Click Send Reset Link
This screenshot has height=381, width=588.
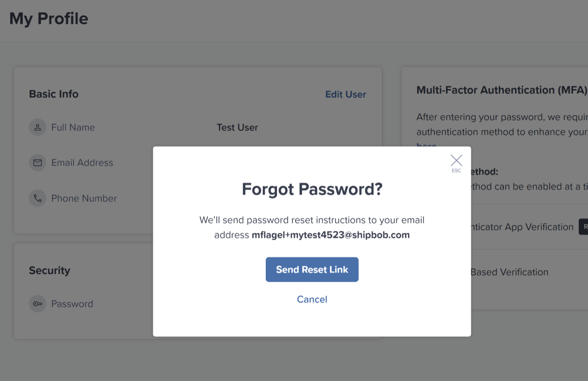pos(312,269)
